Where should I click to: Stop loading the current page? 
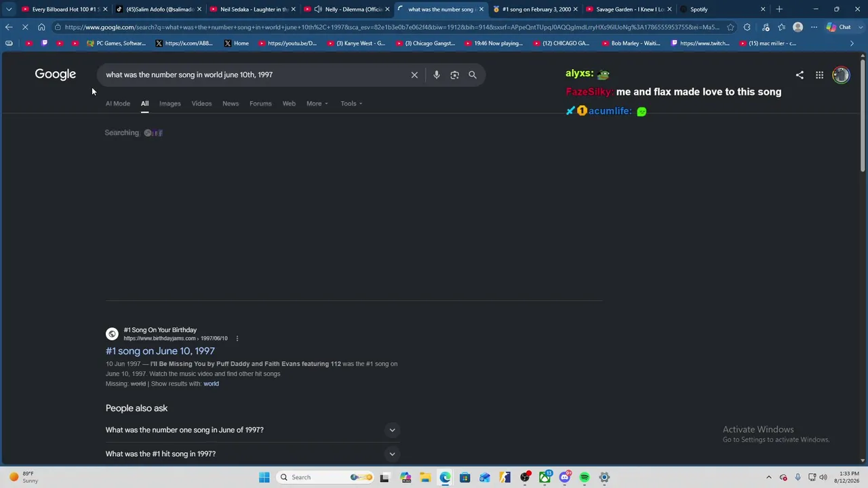(x=25, y=27)
